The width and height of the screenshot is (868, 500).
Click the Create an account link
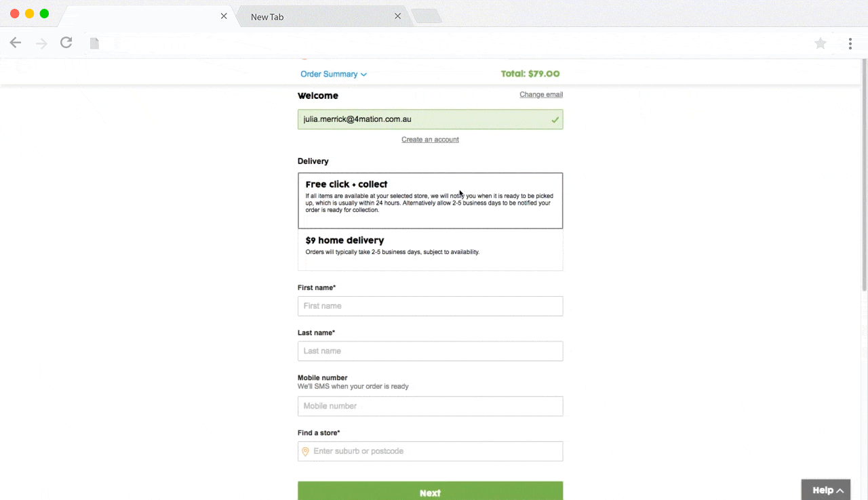(430, 140)
